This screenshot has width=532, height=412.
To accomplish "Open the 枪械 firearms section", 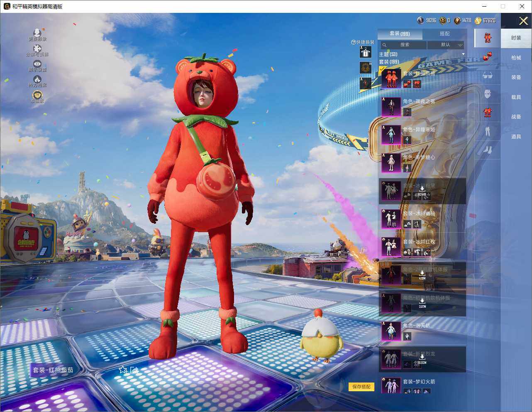I will pos(516,58).
